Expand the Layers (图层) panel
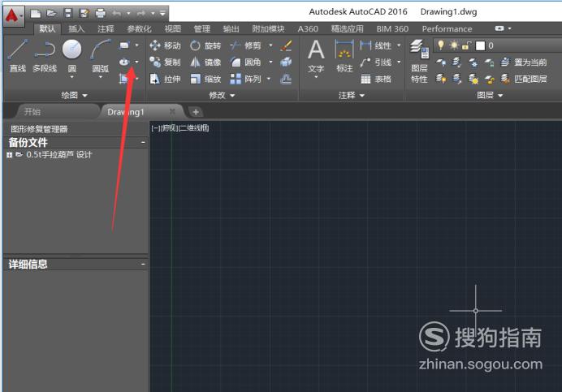Viewport: 562px width, 392px height. pos(490,95)
